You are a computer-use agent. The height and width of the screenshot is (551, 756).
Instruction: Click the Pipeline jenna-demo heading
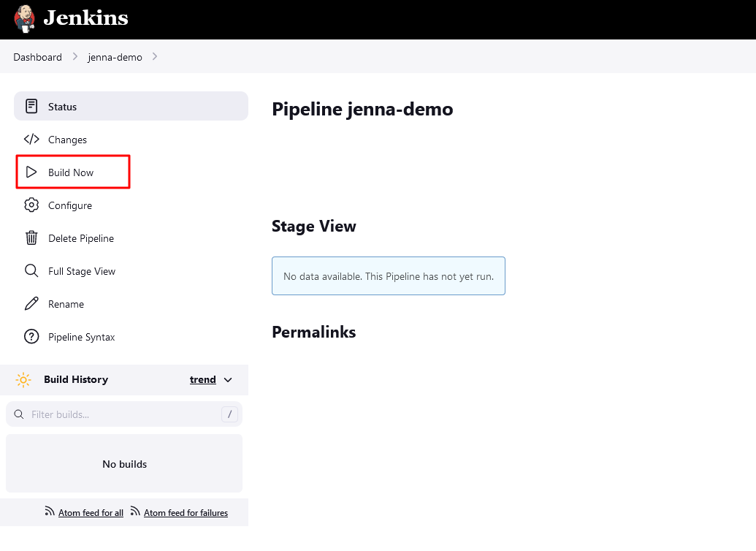[362, 109]
